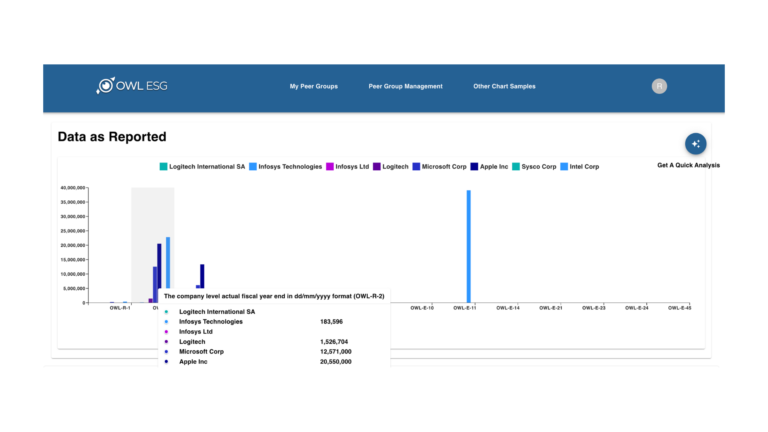Viewport: 768px width, 432px height.
Task: Click the purple Logitech legend square
Action: [377, 166]
